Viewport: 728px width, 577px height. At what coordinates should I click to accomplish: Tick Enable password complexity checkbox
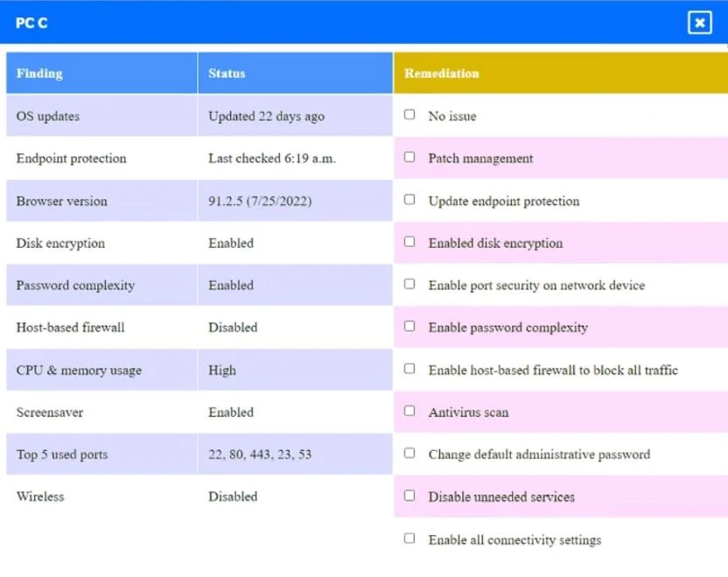[x=409, y=326]
